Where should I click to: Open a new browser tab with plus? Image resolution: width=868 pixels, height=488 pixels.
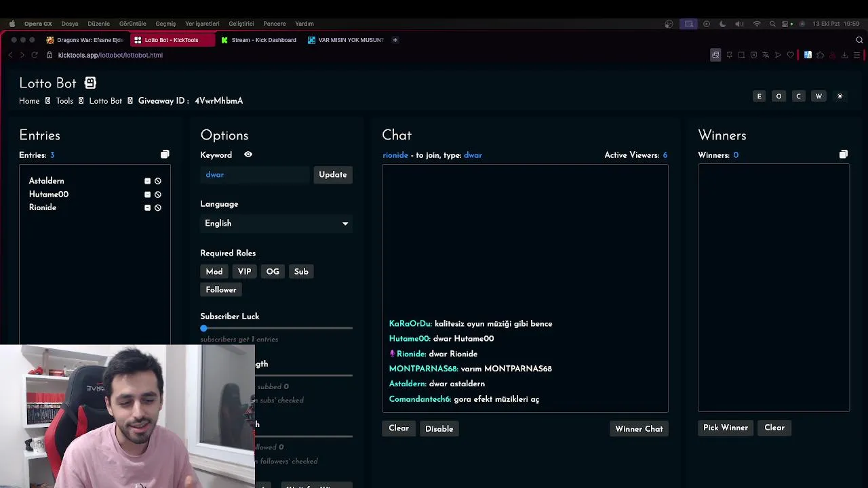(395, 40)
